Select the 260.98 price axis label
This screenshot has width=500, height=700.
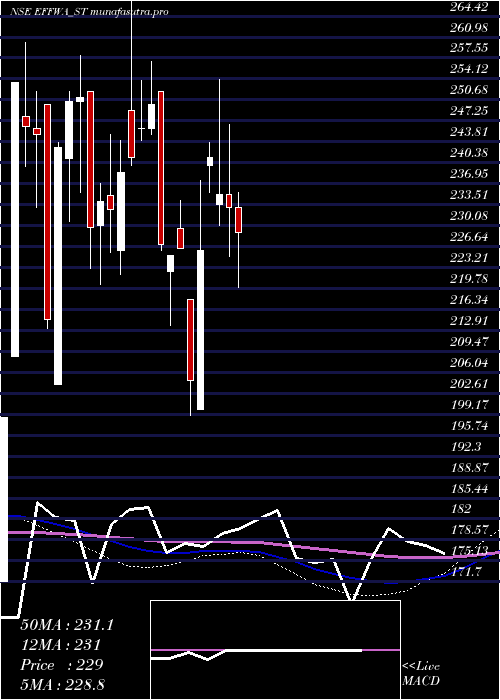(x=468, y=28)
